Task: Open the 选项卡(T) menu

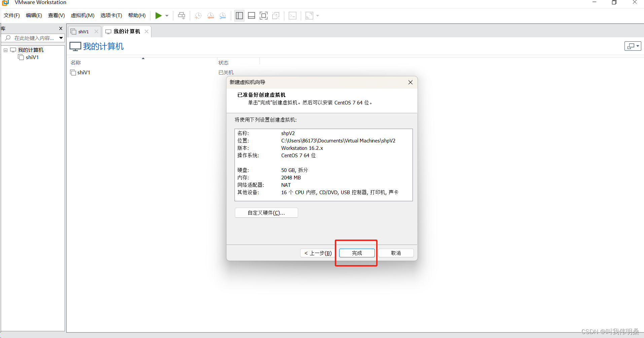Action: coord(111,15)
